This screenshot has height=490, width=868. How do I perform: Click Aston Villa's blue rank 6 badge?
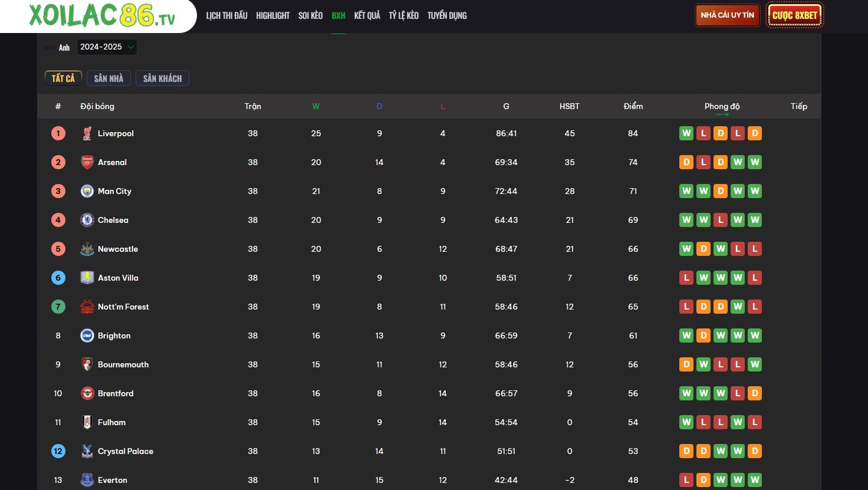point(58,278)
